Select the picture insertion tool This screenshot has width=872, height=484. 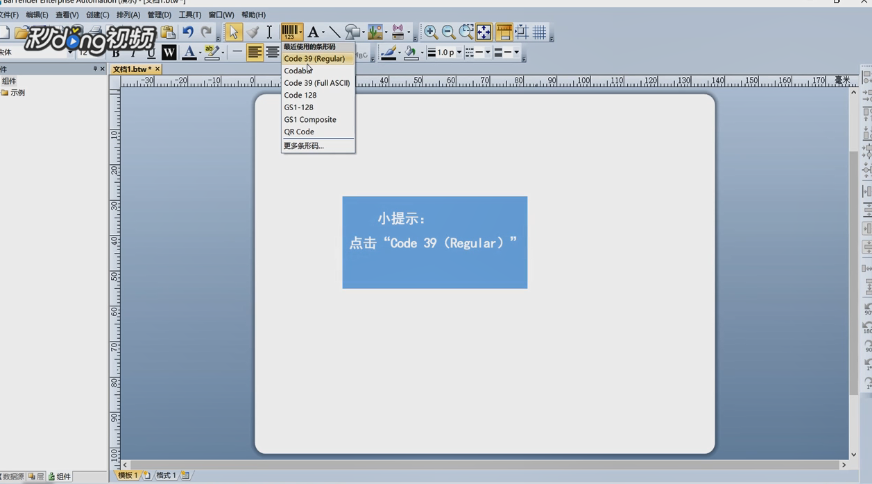375,32
